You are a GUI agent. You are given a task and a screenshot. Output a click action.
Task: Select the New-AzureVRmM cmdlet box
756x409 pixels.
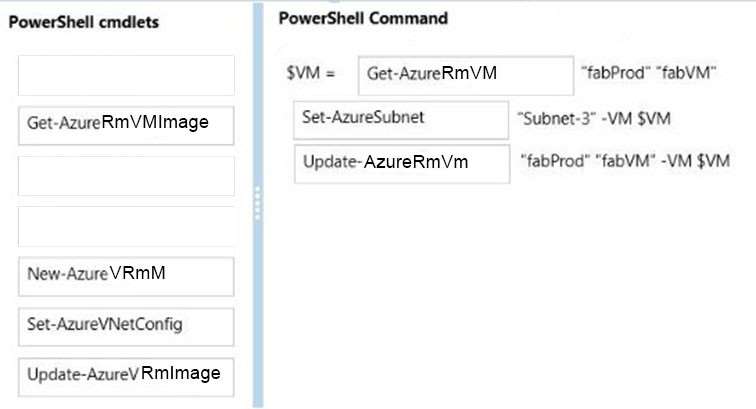pos(126,276)
